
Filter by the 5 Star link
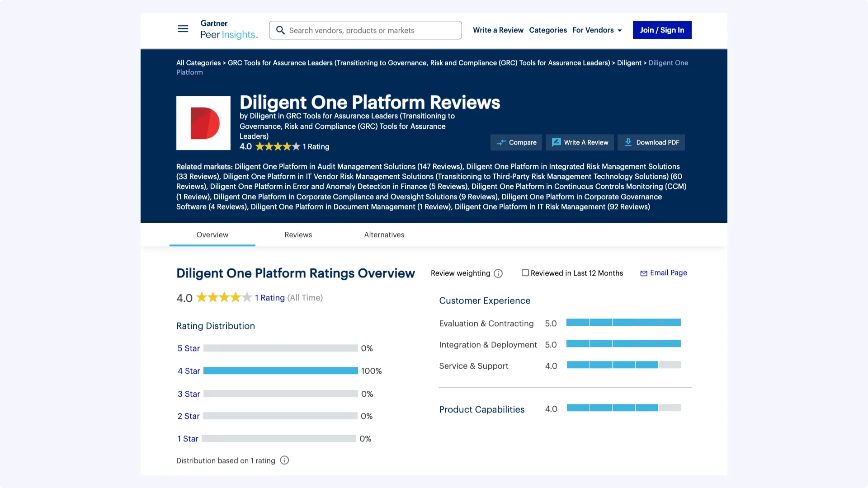(189, 348)
